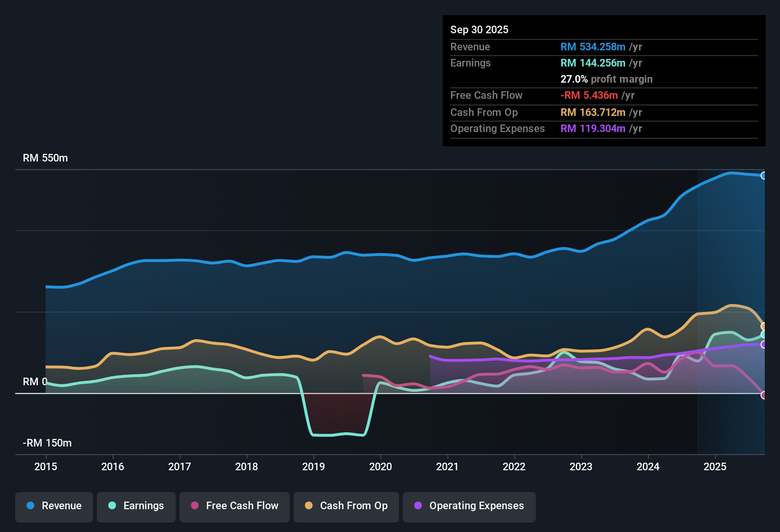Select the Cash From Op endpoint marker
The height and width of the screenshot is (532, 780).
pos(764,326)
